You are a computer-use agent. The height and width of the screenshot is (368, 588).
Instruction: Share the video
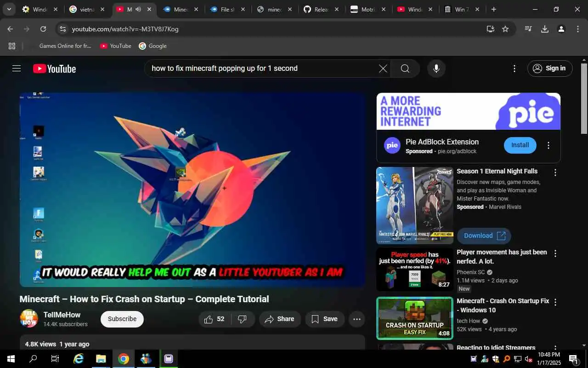pos(280,319)
